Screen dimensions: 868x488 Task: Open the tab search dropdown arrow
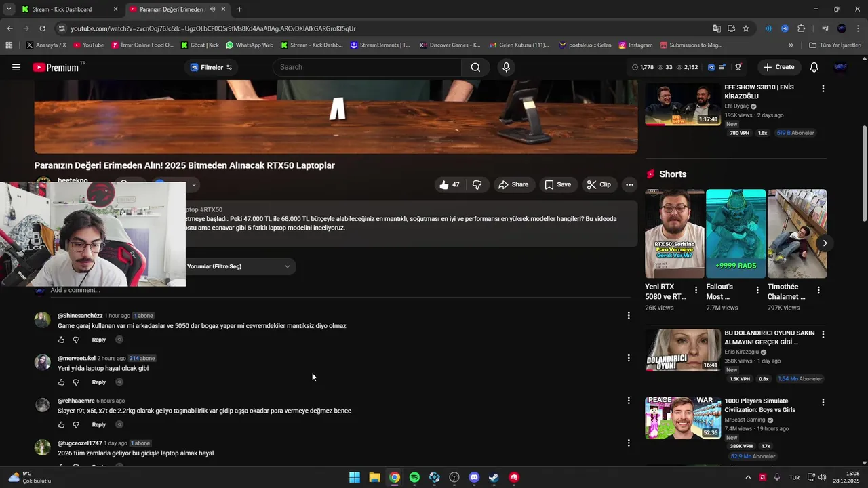9,9
